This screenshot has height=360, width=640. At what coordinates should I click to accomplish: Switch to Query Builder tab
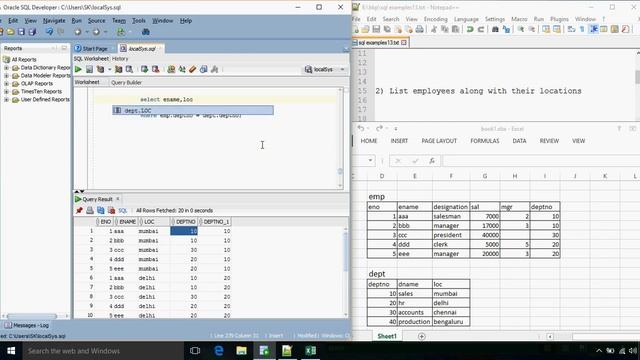click(126, 82)
